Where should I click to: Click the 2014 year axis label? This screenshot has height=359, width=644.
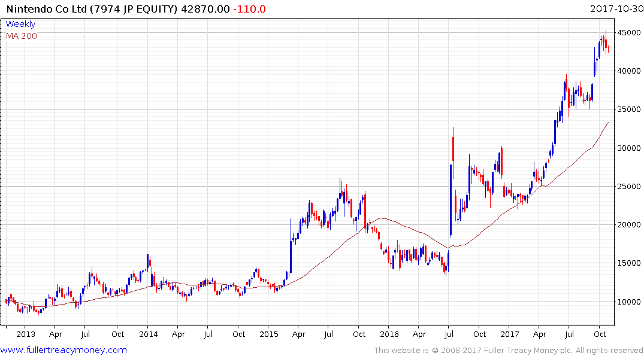click(148, 334)
